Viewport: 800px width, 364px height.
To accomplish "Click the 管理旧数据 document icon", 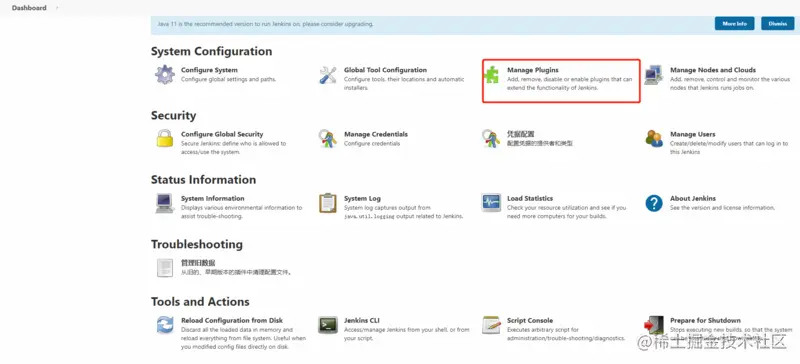I will (165, 268).
